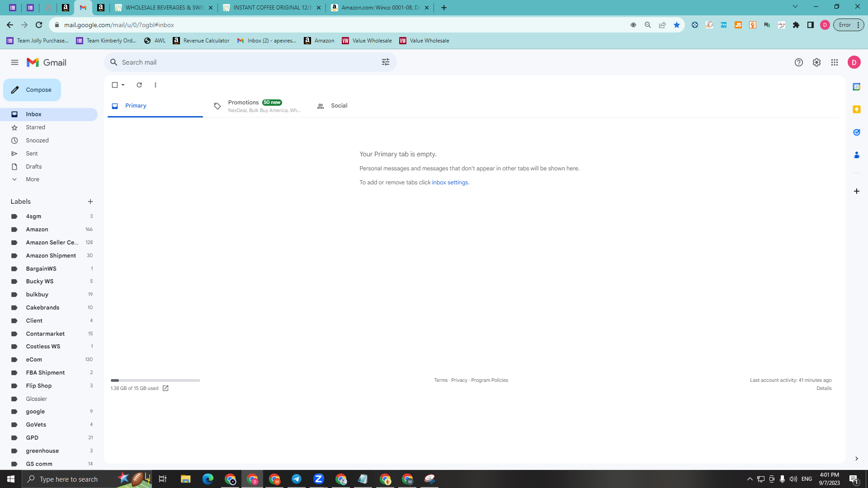
Task: Open the Cakebrands label
Action: tap(42, 308)
